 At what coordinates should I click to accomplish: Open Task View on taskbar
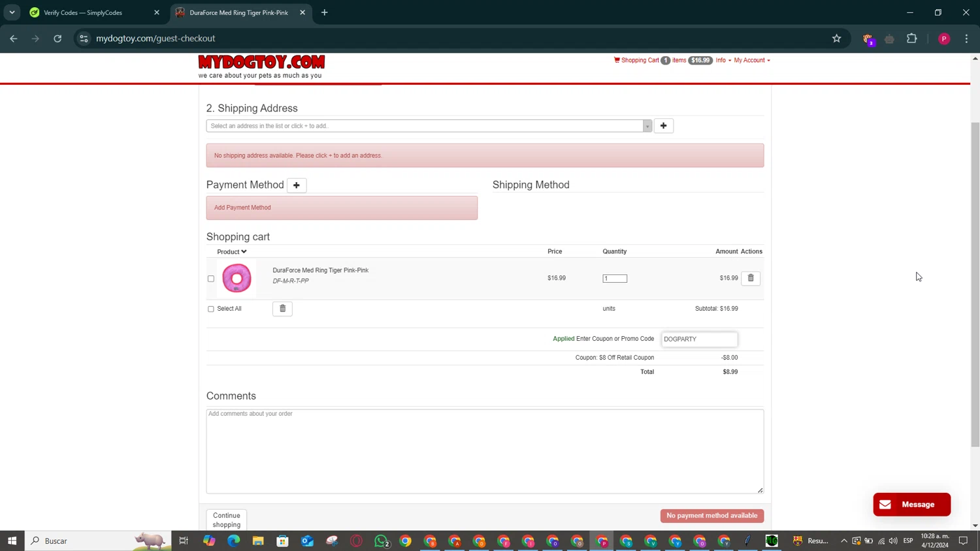click(184, 541)
